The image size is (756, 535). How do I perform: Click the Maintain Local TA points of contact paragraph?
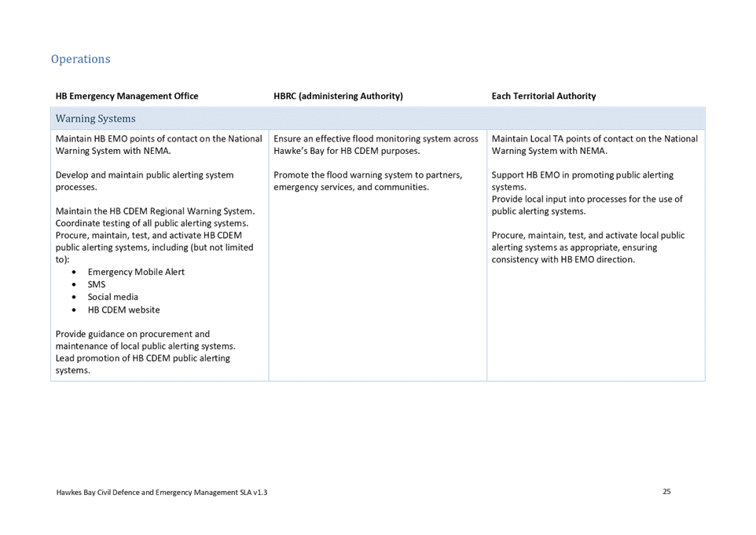pos(593,145)
